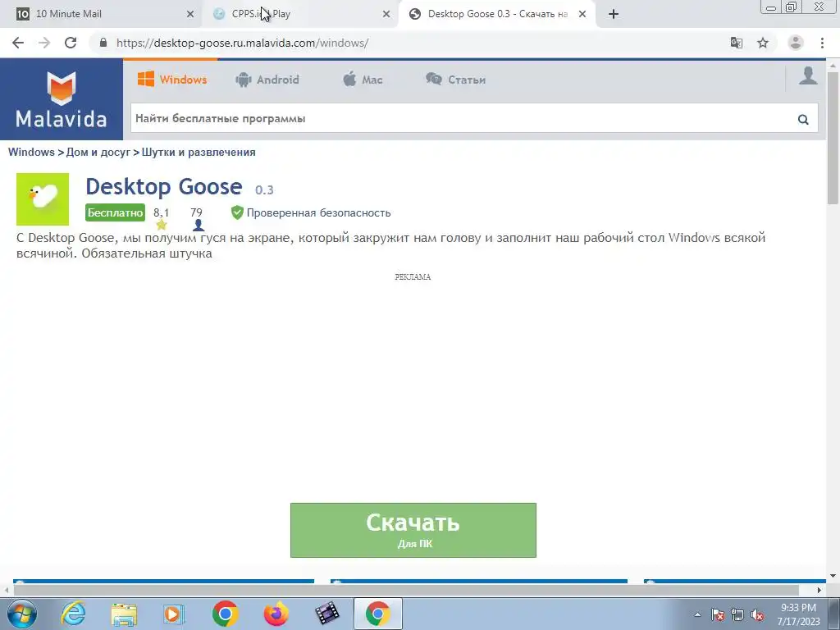Click the Проверенная безопасность text
The height and width of the screenshot is (630, 840).
pyautogui.click(x=318, y=212)
